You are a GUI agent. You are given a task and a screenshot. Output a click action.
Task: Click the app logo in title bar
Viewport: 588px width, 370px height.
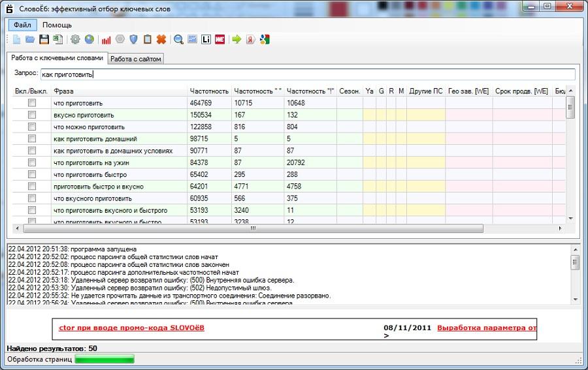tap(10, 8)
